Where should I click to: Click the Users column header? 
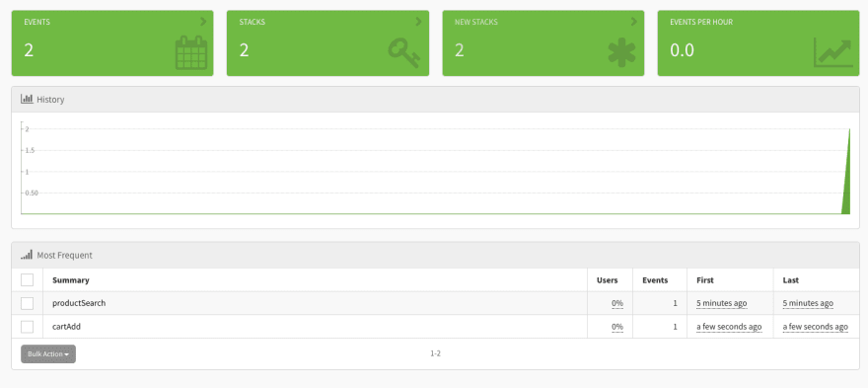[608, 280]
